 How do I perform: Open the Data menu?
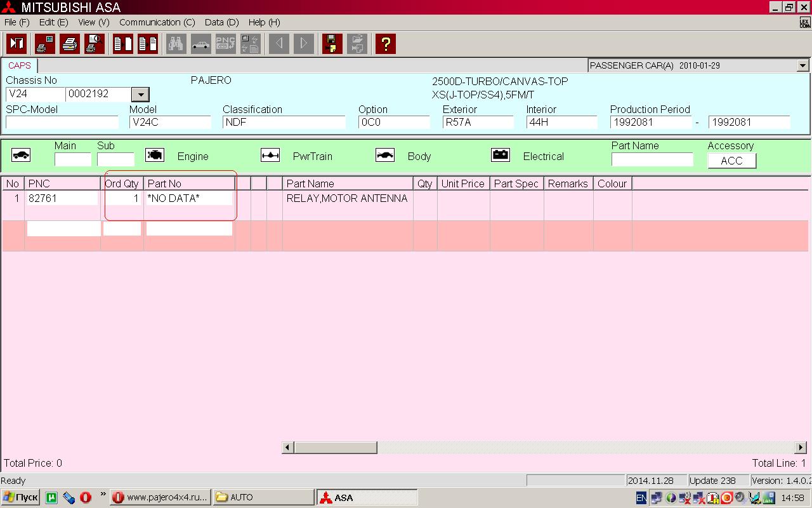coord(221,22)
